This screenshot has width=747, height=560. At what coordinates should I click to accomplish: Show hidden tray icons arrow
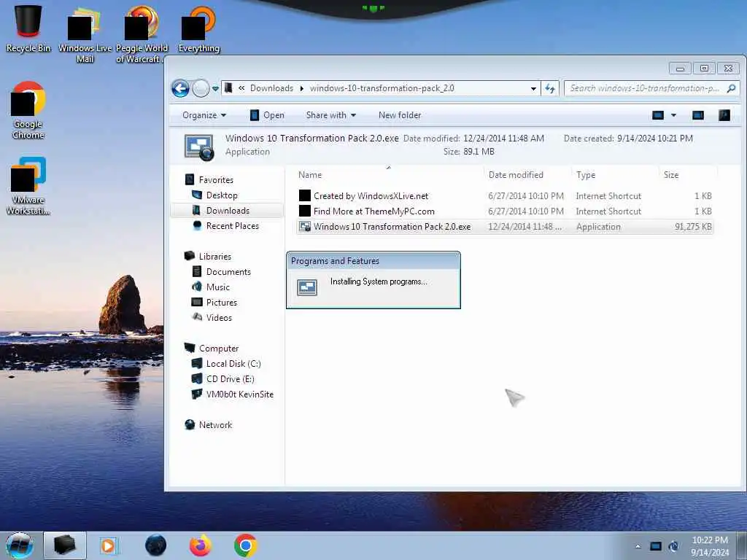(x=638, y=546)
